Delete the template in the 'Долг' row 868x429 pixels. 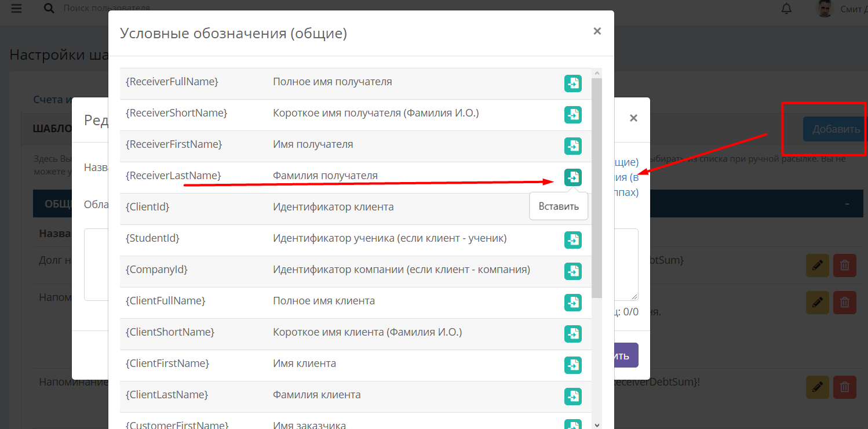(845, 266)
